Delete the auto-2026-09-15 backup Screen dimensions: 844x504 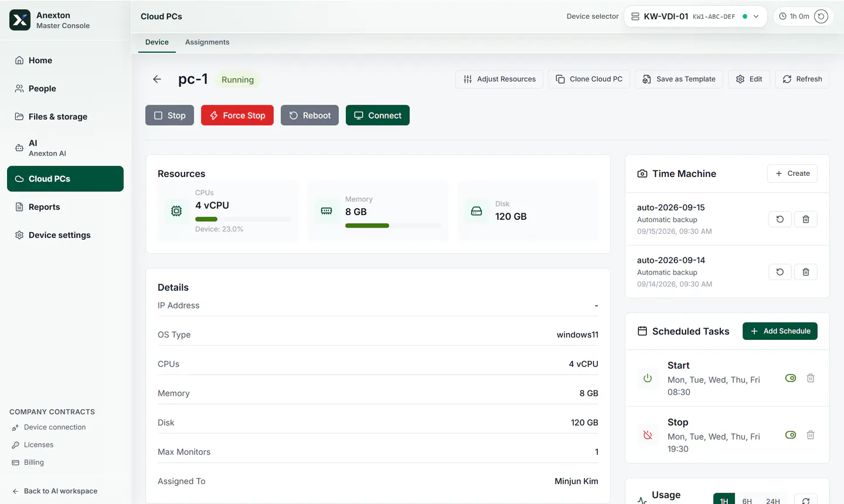806,219
